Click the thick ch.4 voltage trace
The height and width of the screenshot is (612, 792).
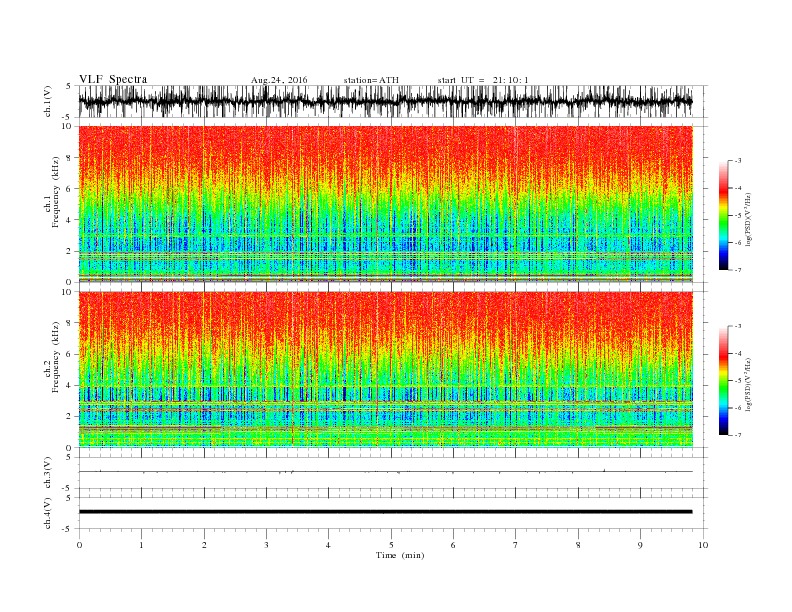pos(385,512)
